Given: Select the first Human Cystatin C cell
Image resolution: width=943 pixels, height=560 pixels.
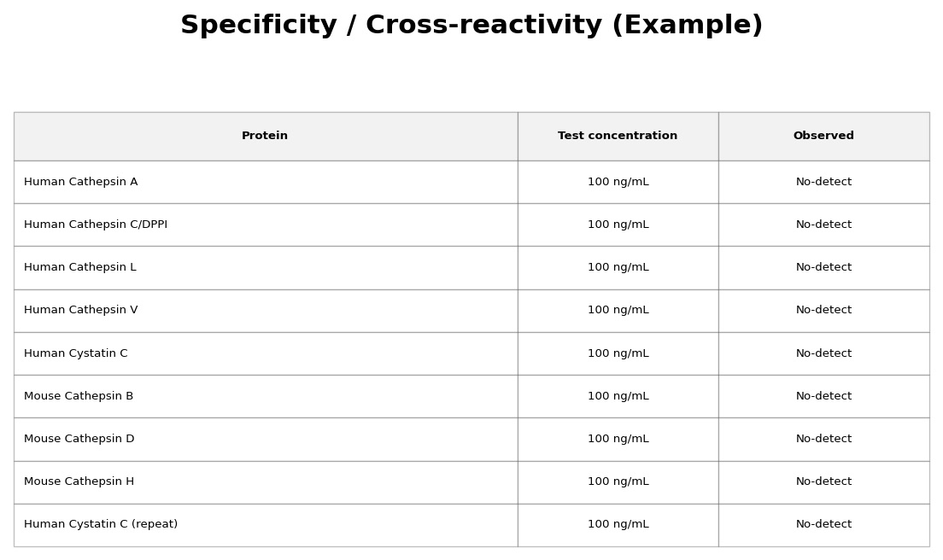Looking at the screenshot, I should tap(76, 353).
